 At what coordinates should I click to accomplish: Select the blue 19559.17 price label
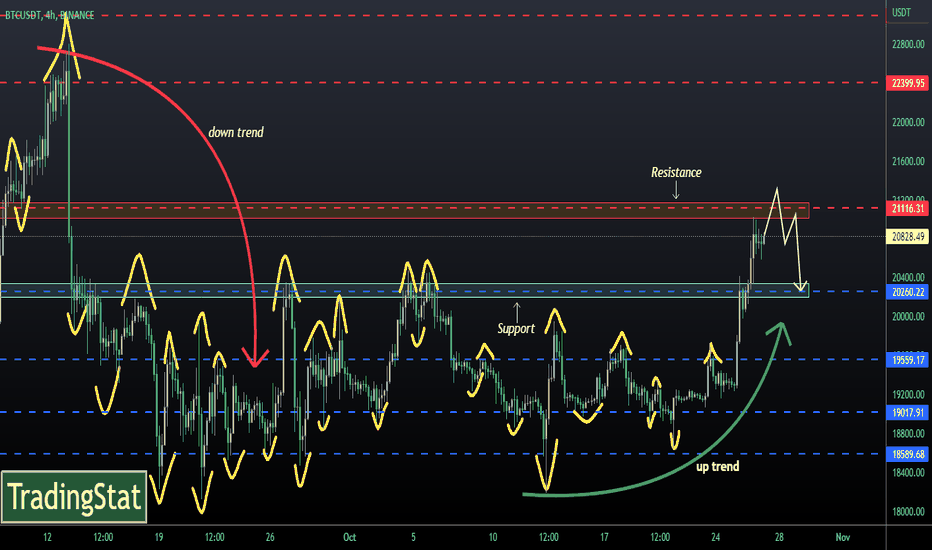point(908,360)
